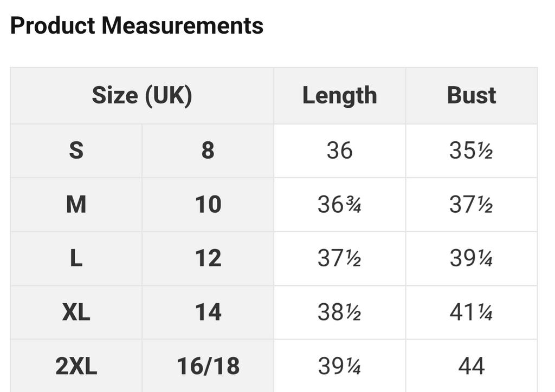Select the length value 38½
The height and width of the screenshot is (392, 555).
340,312
